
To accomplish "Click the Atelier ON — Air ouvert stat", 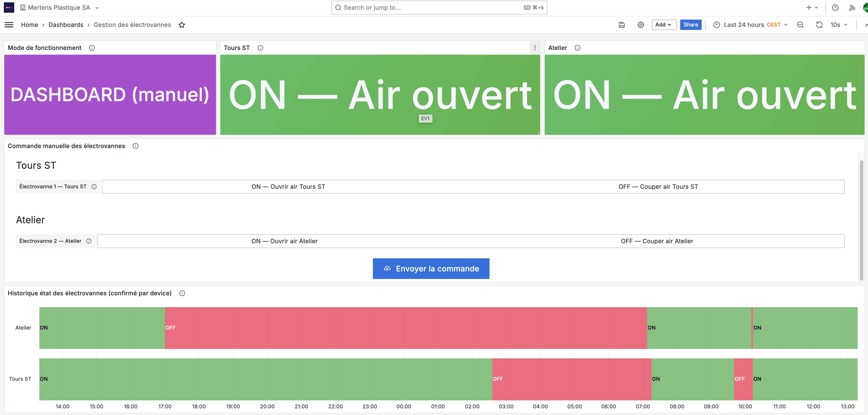I will [704, 95].
